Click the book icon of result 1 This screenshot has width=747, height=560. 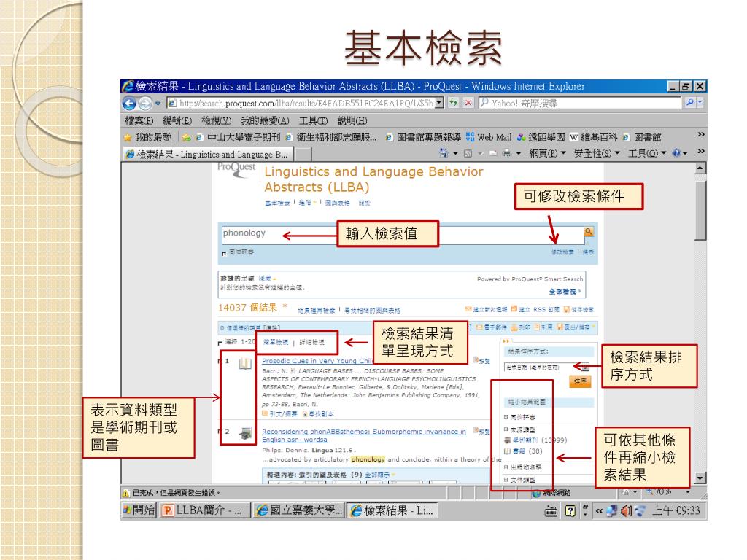[x=245, y=364]
